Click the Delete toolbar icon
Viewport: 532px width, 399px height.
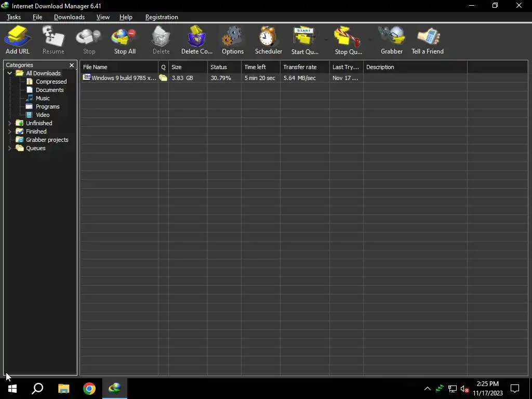pos(161,40)
